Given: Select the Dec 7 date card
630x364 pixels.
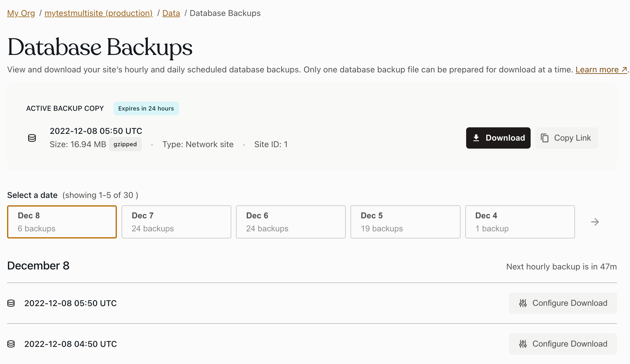Looking at the screenshot, I should click(x=176, y=222).
